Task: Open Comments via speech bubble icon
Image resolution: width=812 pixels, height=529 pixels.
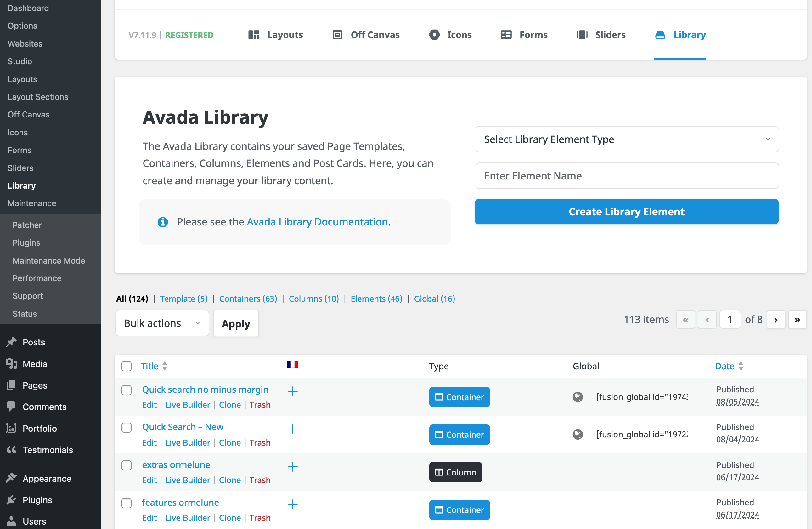Action: coord(11,406)
